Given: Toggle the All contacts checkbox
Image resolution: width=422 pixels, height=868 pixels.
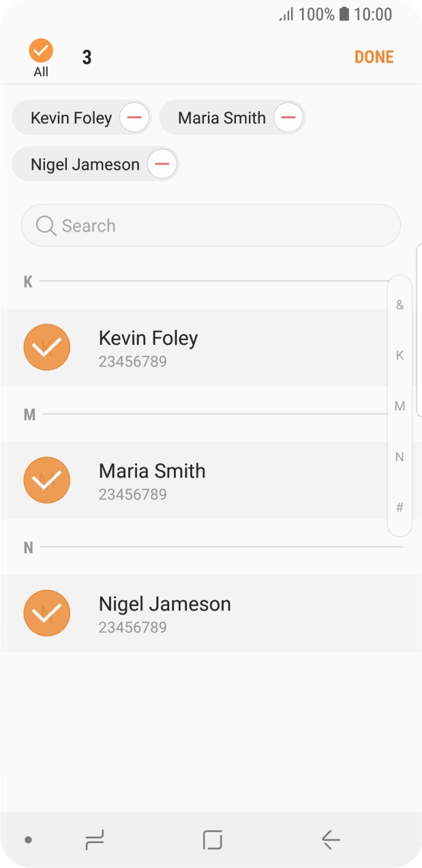Looking at the screenshot, I should [x=41, y=51].
